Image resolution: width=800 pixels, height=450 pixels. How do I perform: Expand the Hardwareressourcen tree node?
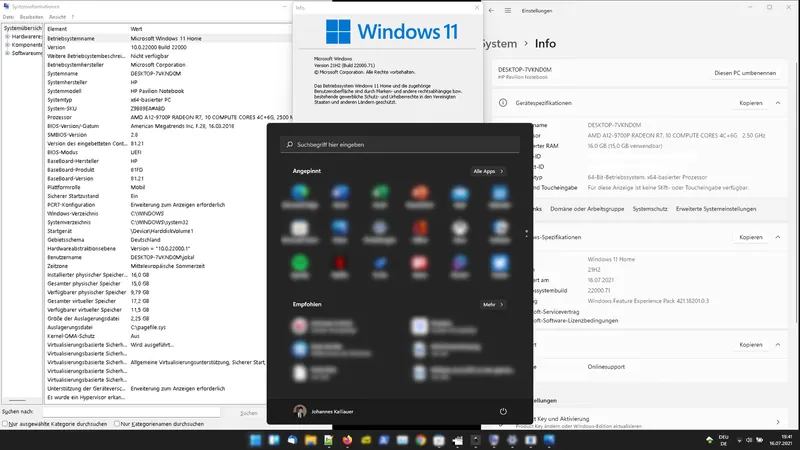(x=7, y=37)
